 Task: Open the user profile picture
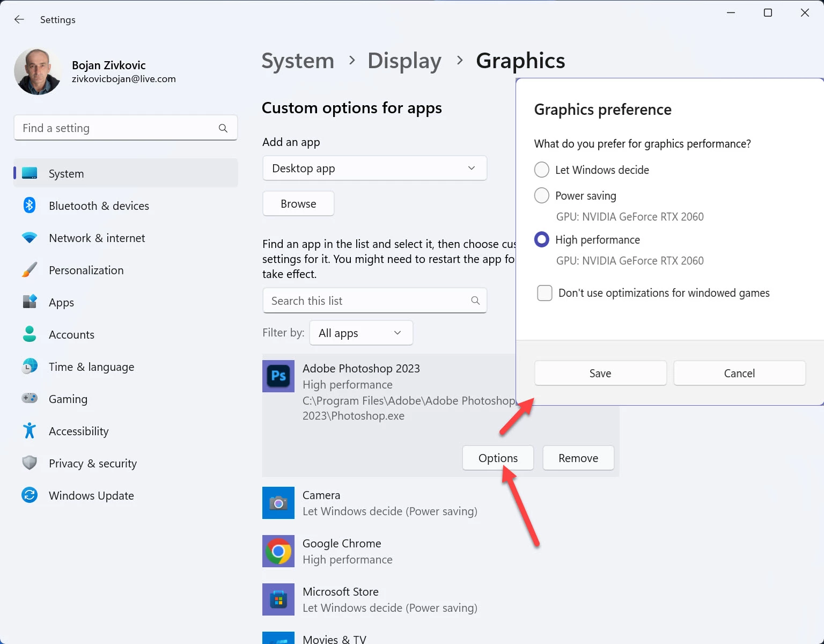[x=38, y=71]
